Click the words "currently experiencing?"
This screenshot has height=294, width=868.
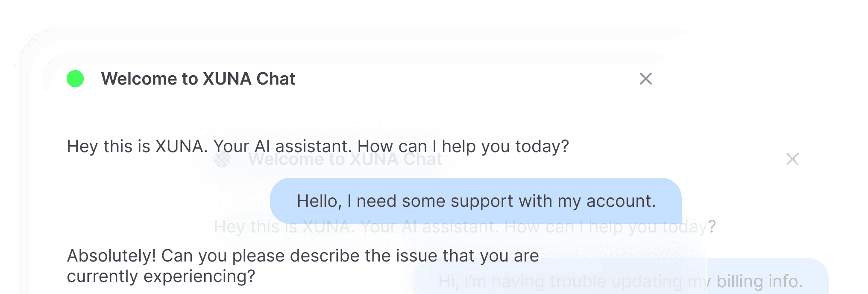tap(161, 276)
